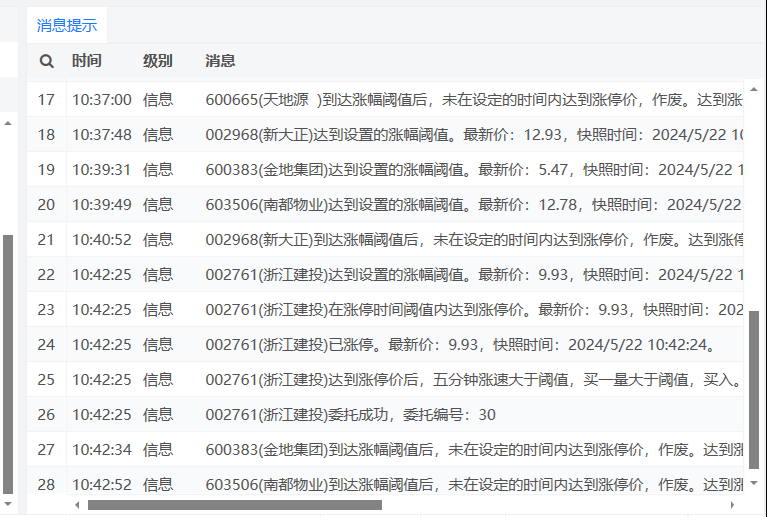
Task: Click the 600383(金地集团) 最新价 5.47 message
Action: click(474, 170)
